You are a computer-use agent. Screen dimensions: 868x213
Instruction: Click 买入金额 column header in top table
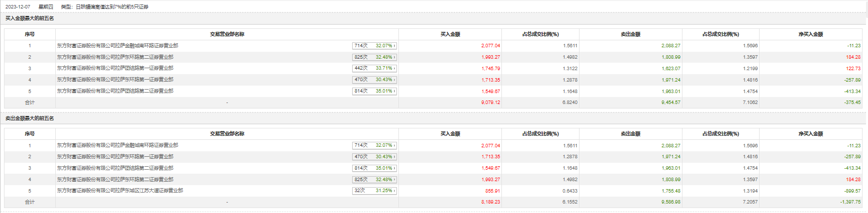coord(450,34)
